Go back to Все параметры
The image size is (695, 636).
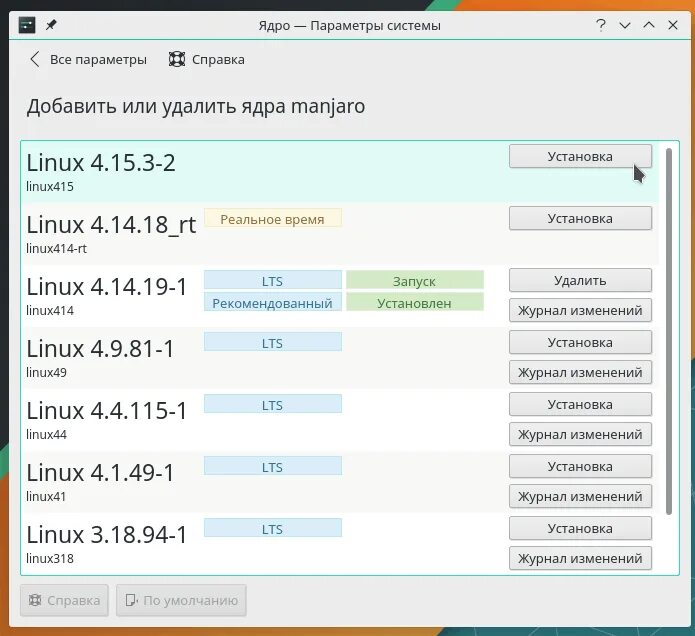(88, 59)
